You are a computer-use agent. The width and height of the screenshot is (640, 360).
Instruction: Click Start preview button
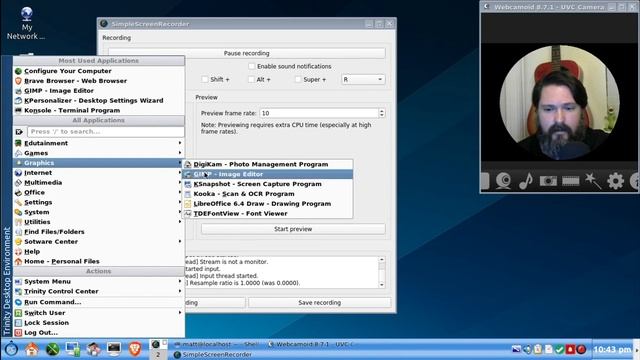293,229
